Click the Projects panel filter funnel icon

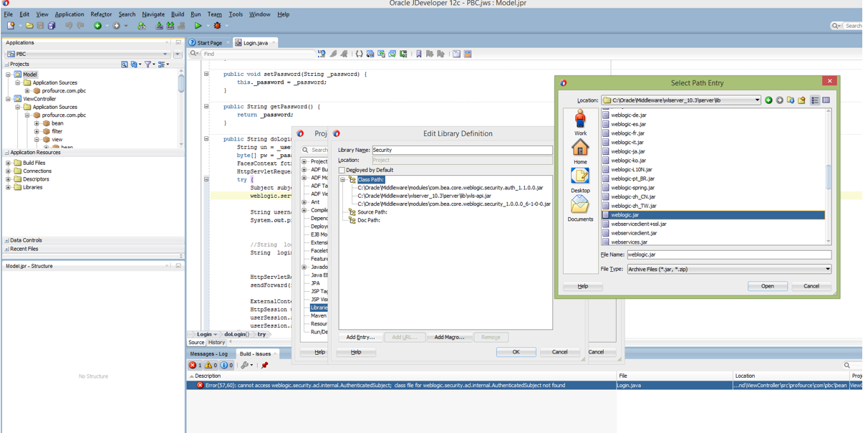[148, 65]
